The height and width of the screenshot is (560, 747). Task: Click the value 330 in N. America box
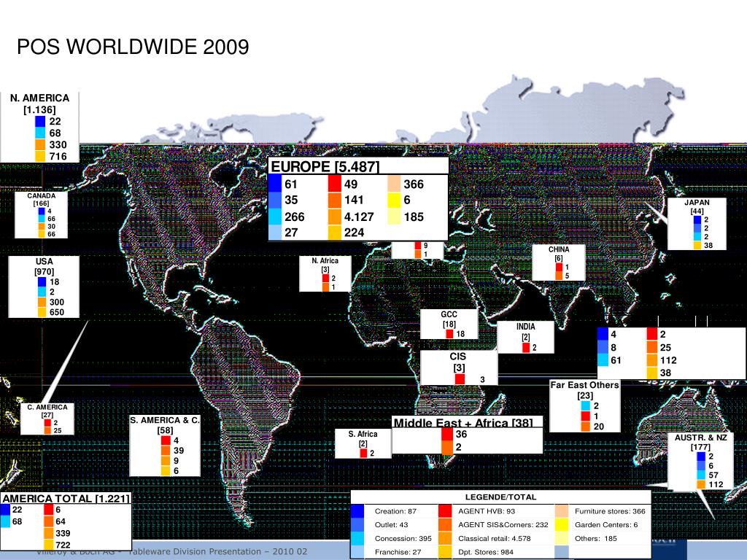tap(58, 145)
